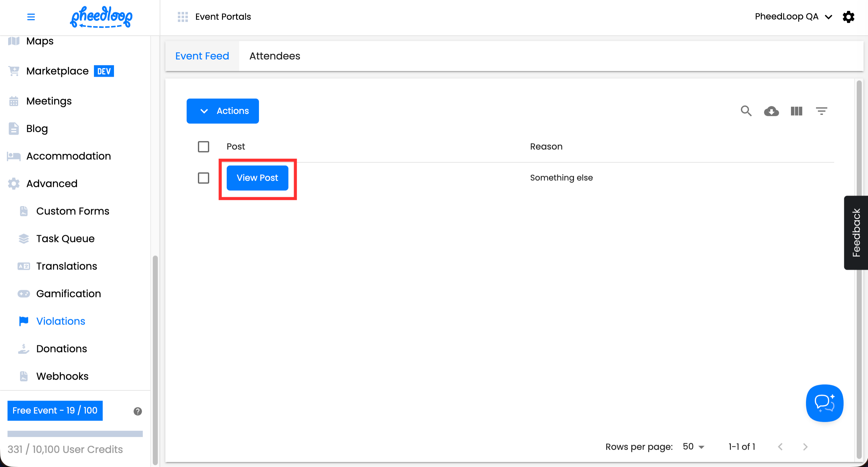
Task: Open the search icon in table toolbar
Action: click(x=746, y=111)
